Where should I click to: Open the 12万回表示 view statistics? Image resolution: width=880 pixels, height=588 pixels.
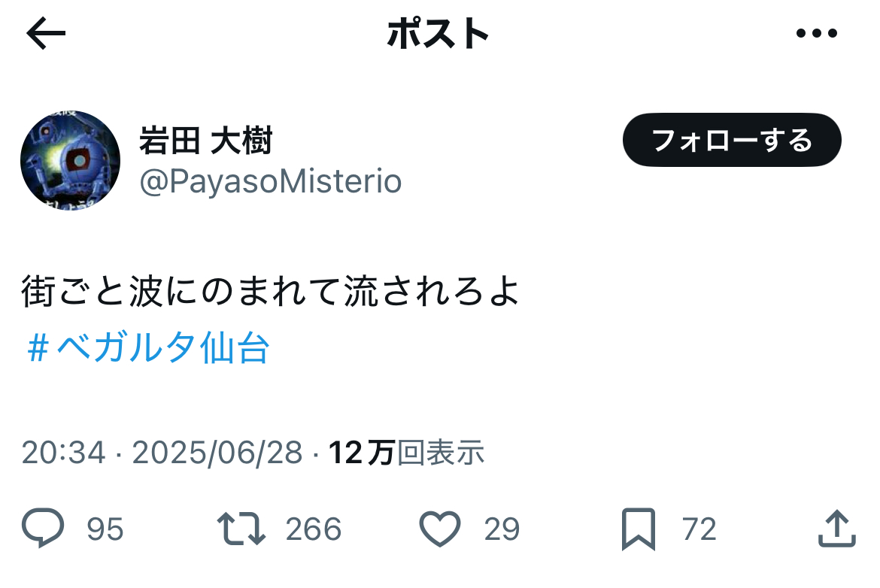tap(406, 452)
